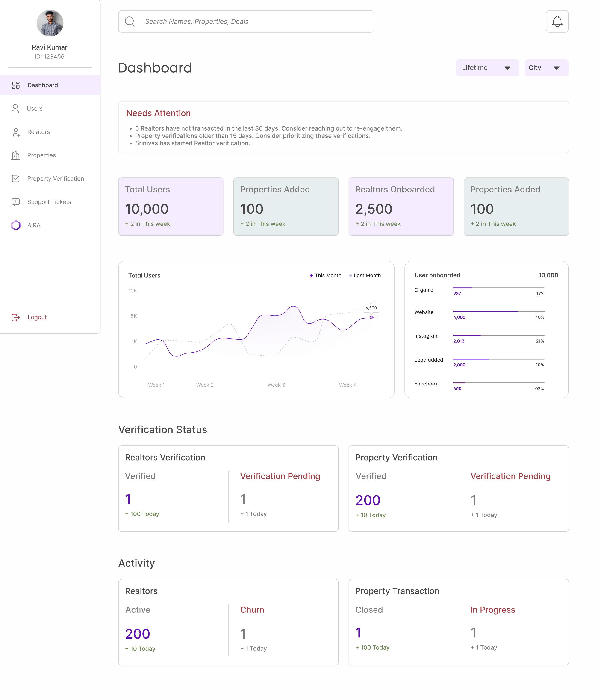Open the City filter dropdown
The image size is (601, 700).
pos(546,67)
